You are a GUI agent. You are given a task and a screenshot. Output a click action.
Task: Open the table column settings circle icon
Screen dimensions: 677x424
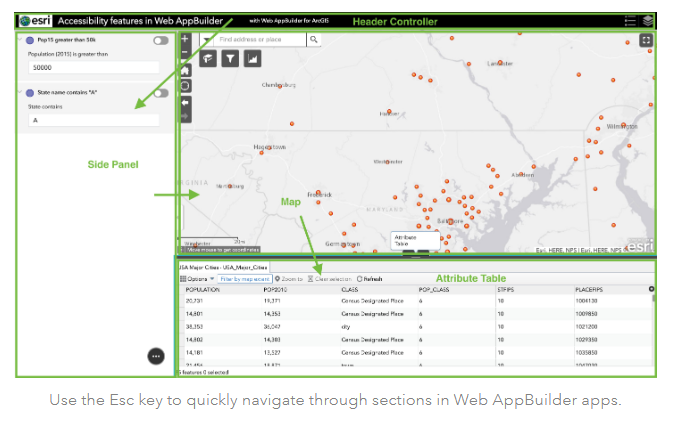tap(651, 289)
